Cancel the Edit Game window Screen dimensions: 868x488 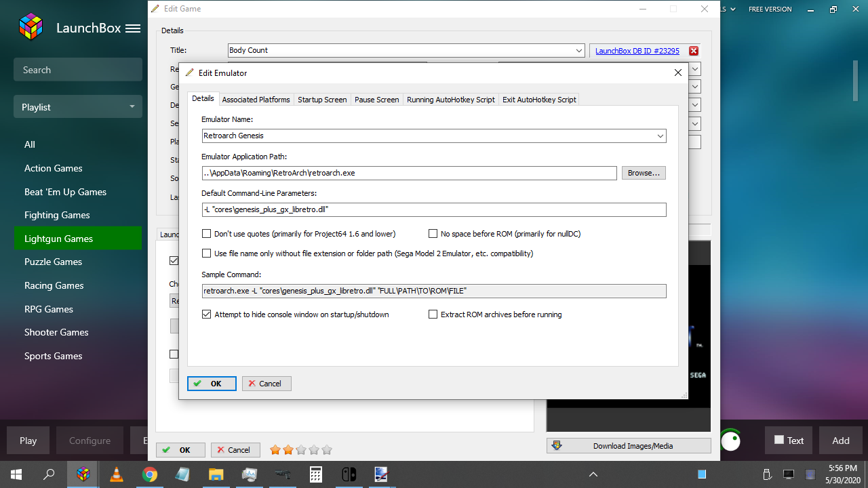coord(235,450)
